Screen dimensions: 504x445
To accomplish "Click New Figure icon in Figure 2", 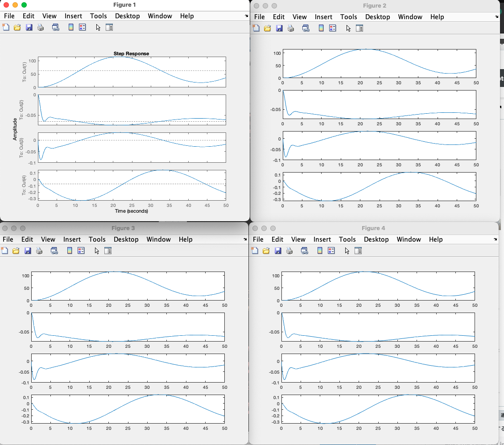I will 256,28.
